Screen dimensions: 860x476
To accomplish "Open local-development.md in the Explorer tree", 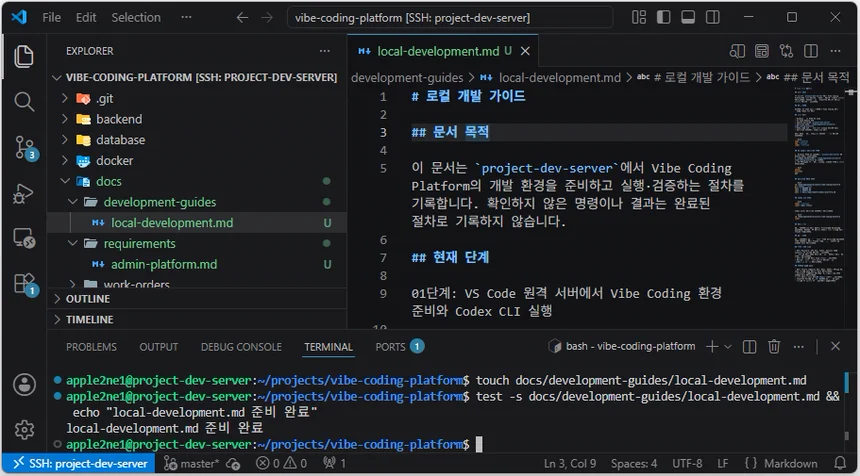I will tap(197, 223).
